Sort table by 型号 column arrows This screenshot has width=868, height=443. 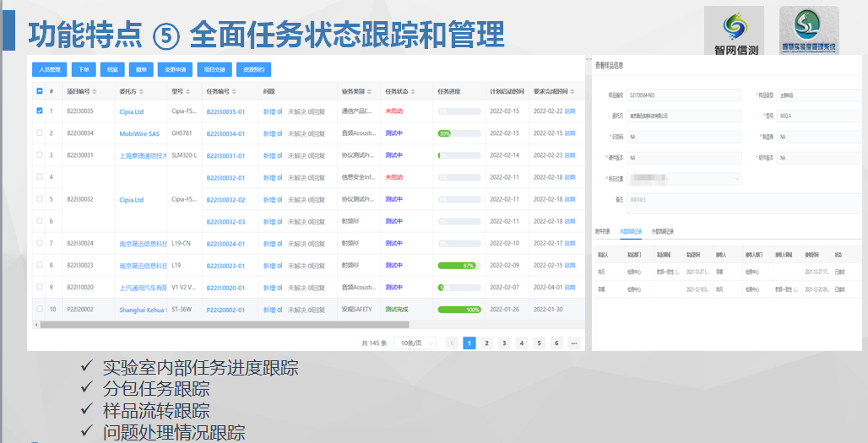tap(188, 91)
